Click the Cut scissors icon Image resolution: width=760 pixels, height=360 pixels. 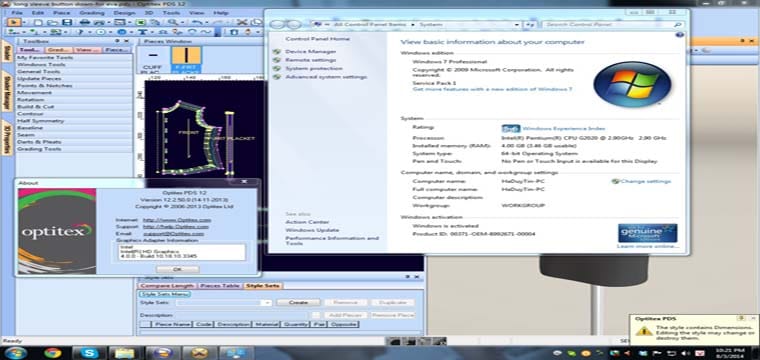click(x=242, y=22)
